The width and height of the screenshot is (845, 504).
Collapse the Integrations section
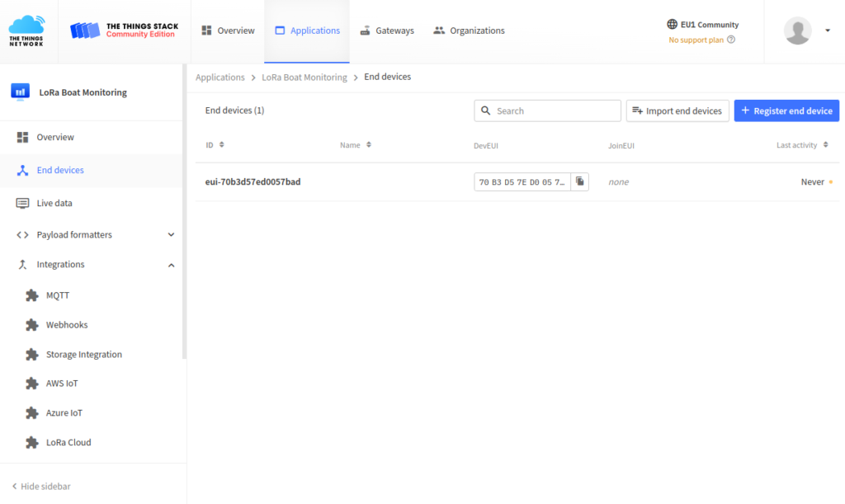coord(171,265)
